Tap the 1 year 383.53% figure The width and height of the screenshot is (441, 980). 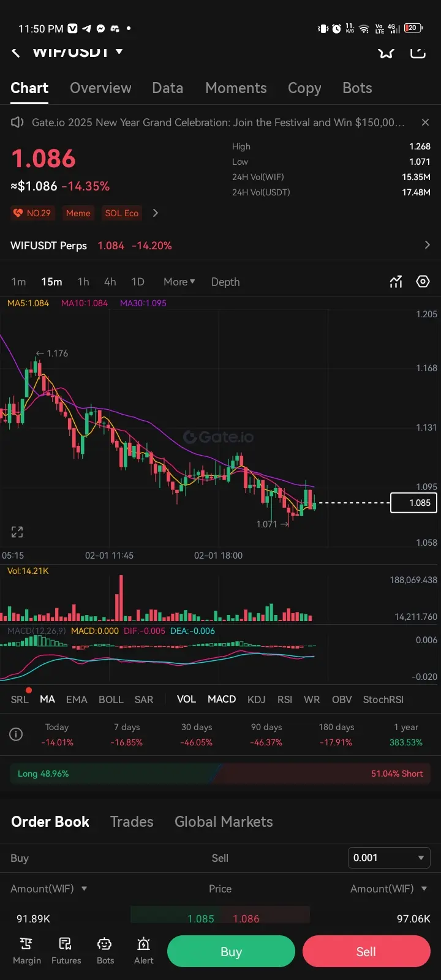406,742
